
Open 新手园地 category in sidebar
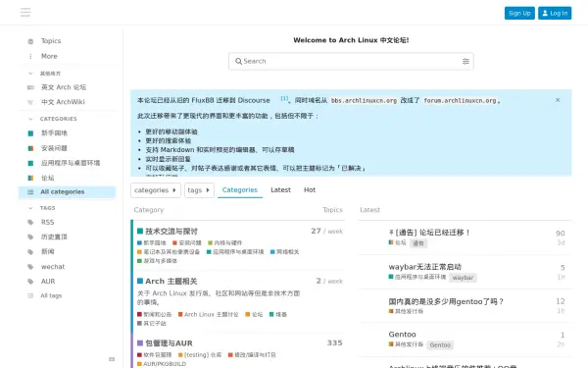[54, 133]
